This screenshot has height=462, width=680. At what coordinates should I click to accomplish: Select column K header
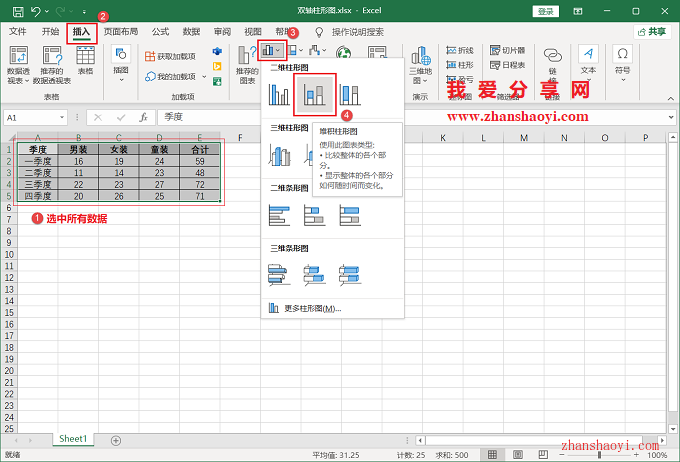point(443,138)
